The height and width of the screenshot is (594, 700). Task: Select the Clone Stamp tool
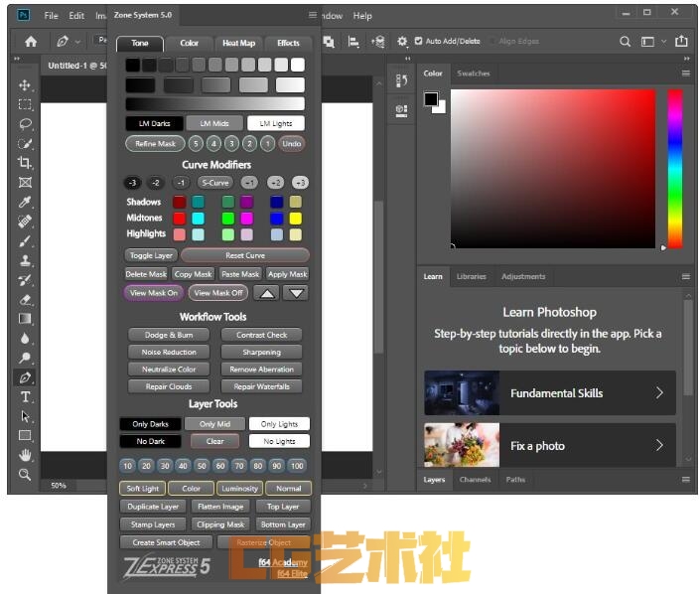tap(25, 260)
